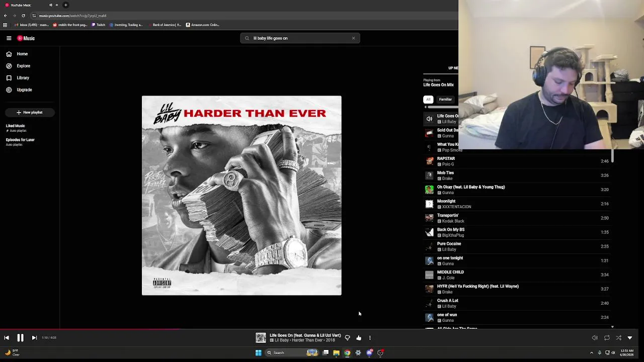Click the MIDDLE CHILD track thumbnail
Screen dimensions: 644x362
[x=429, y=275]
